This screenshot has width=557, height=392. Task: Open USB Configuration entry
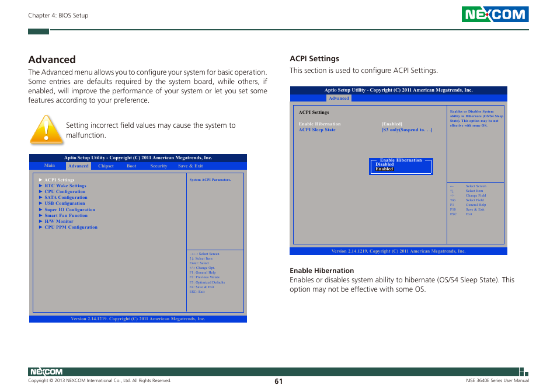pos(65,203)
